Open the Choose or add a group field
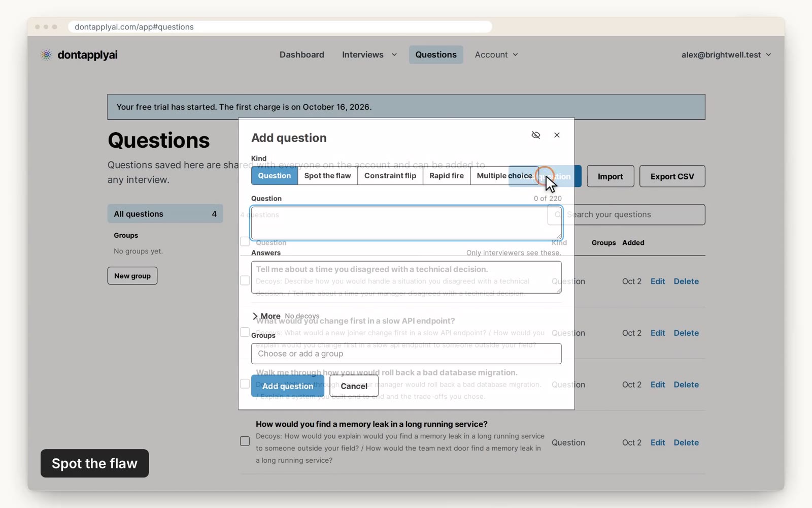Viewport: 812px width, 508px height. coord(406,354)
